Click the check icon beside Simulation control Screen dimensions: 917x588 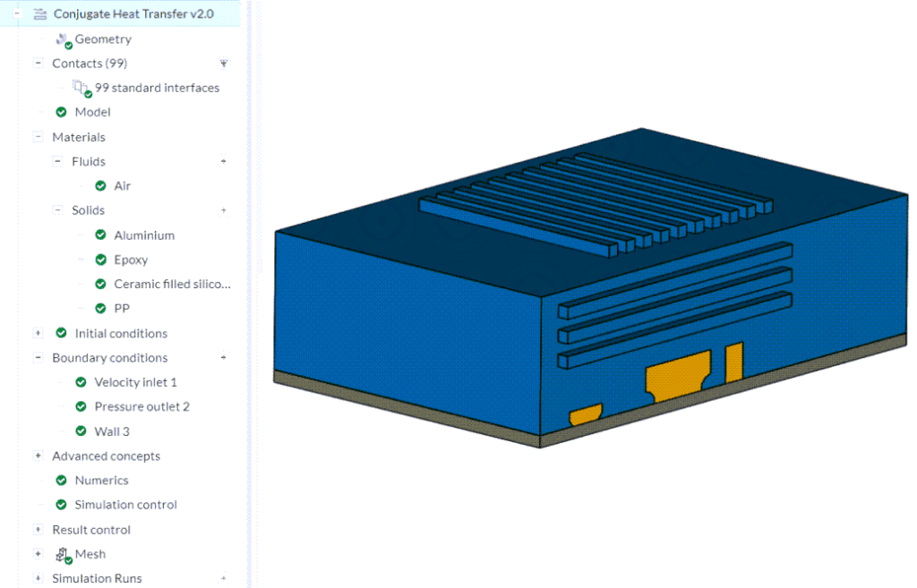pyautogui.click(x=60, y=505)
